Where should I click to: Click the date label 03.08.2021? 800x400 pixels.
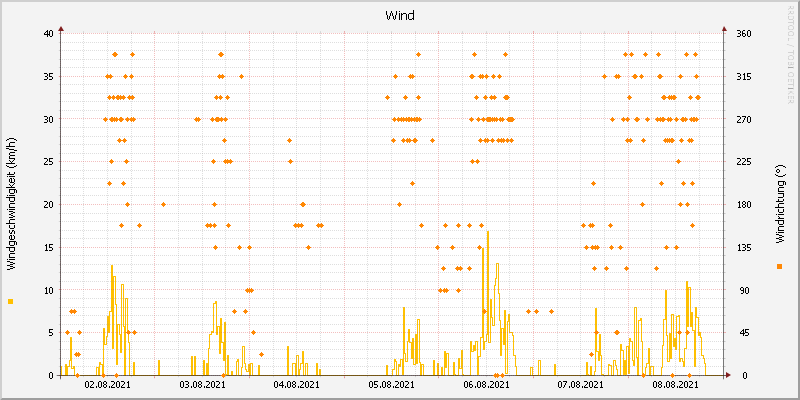coord(203,385)
